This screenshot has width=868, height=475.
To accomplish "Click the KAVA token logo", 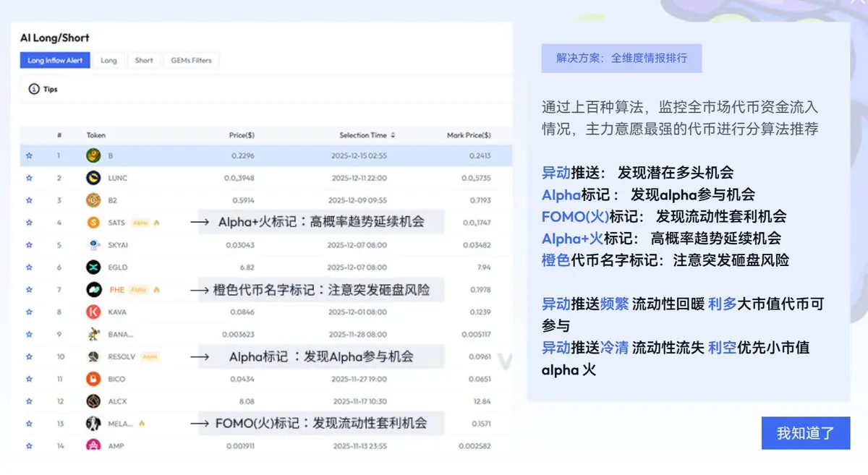I will click(93, 312).
